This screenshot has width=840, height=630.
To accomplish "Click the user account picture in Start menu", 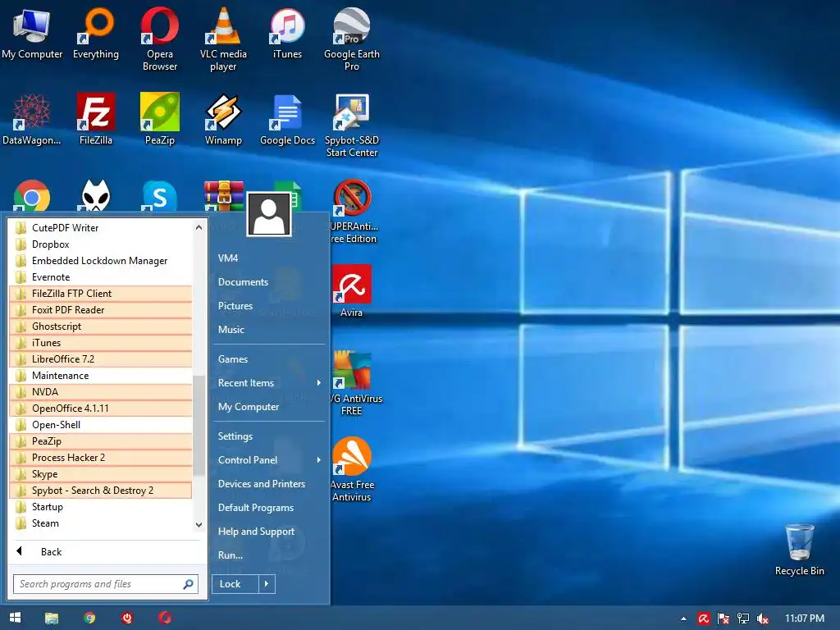I will [x=269, y=214].
